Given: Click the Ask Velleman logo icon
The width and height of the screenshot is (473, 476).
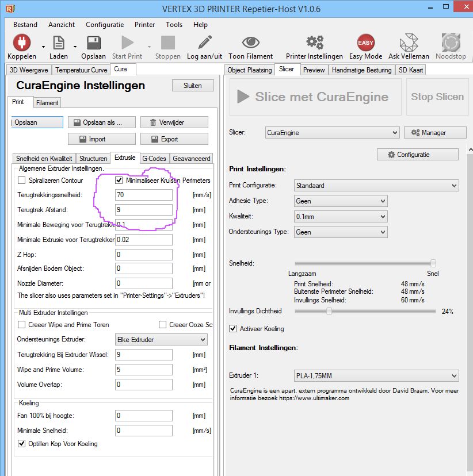Looking at the screenshot, I should point(409,43).
